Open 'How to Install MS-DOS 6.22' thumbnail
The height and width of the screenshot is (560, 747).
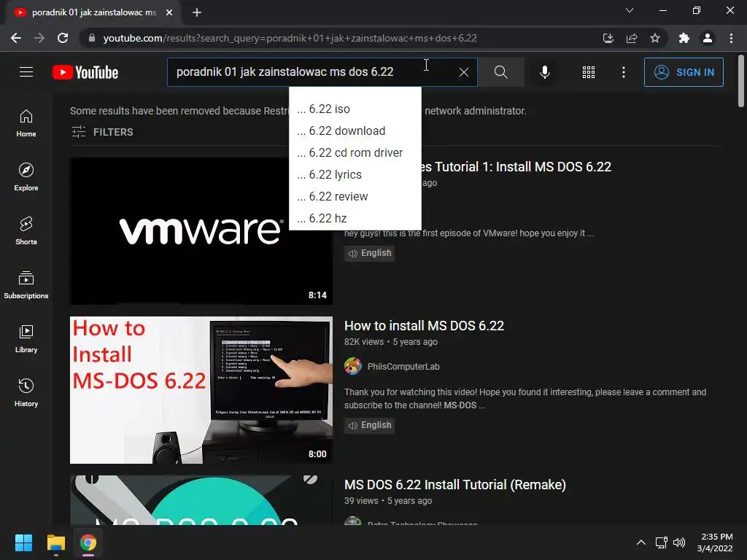pyautogui.click(x=201, y=390)
